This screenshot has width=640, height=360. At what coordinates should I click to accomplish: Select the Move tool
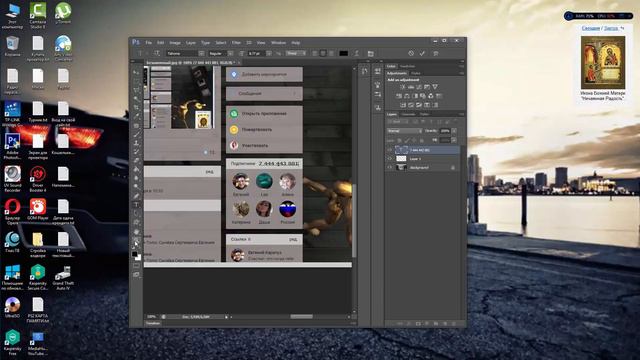136,73
